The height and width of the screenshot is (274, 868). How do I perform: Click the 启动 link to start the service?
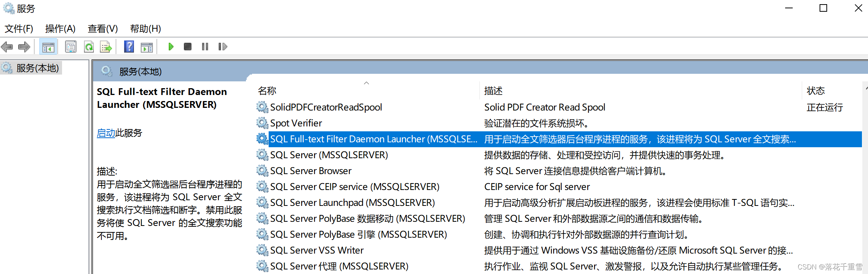(106, 133)
